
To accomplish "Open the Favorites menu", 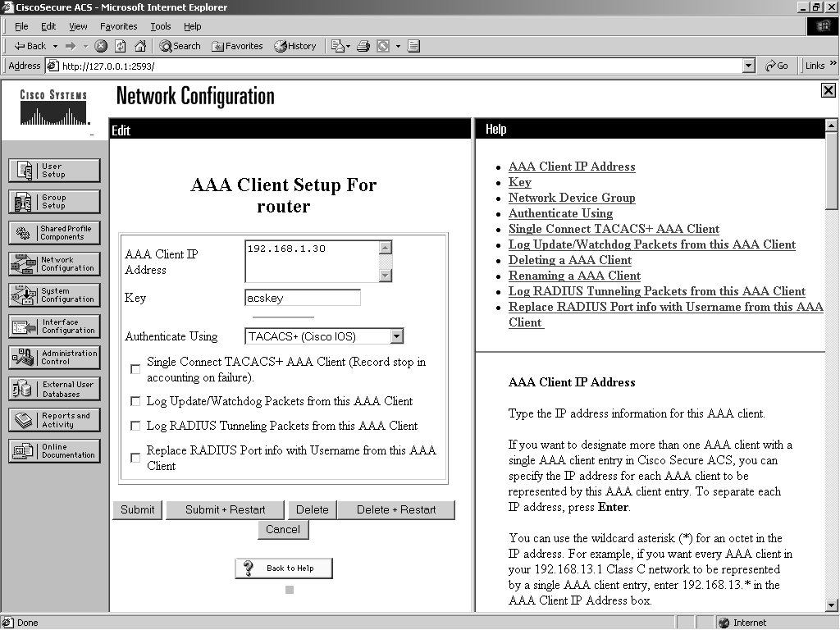I will coord(118,26).
